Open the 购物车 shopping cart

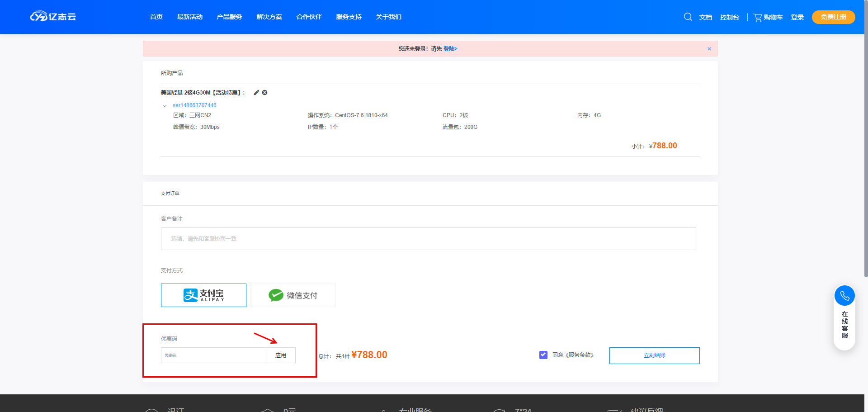pos(768,17)
